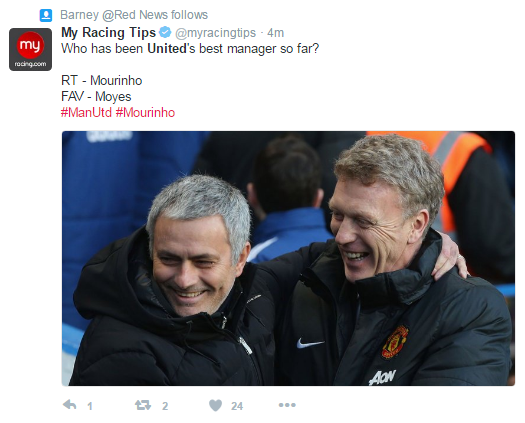Like the tweet with the heart icon
Viewport: 525px width, 423px height.
coord(215,406)
